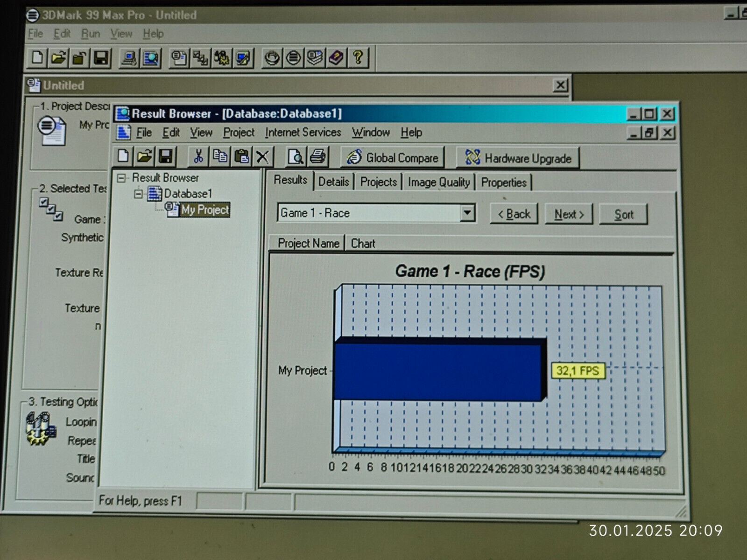The image size is (747, 560).
Task: Click the Cut scissors icon
Action: (198, 156)
